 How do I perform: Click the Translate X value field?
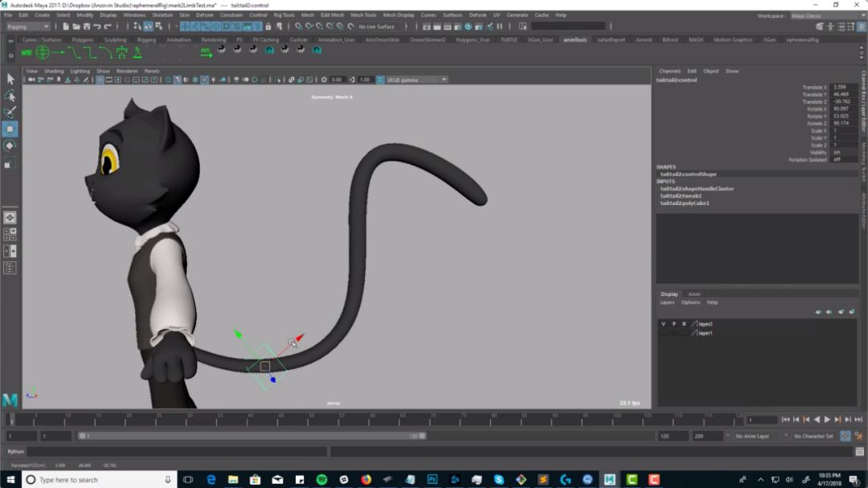[844, 87]
